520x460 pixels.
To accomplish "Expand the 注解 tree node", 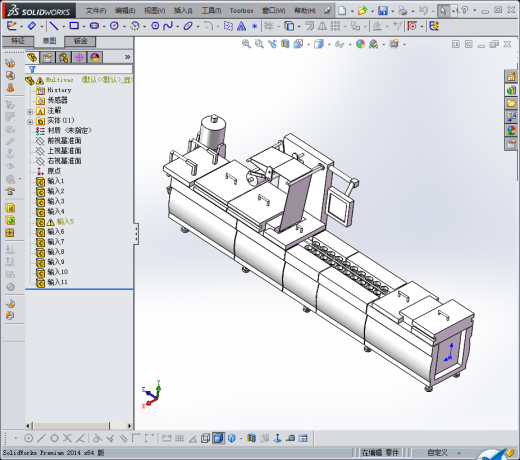I will [30, 112].
